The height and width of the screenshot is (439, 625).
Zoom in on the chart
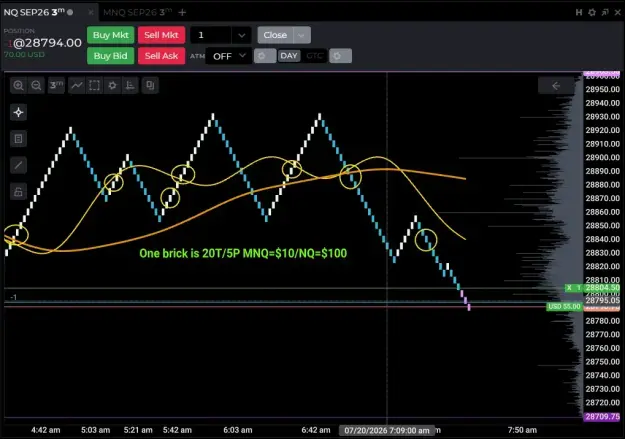18,85
